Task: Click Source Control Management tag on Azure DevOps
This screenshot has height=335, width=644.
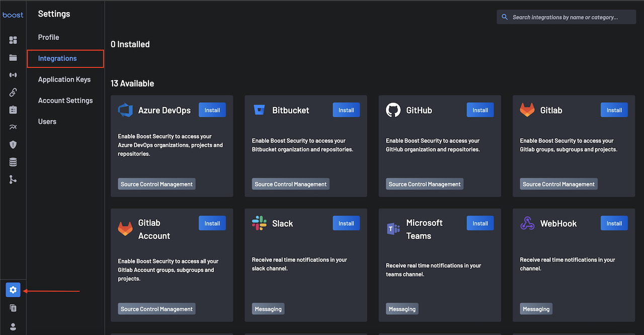Action: [156, 184]
